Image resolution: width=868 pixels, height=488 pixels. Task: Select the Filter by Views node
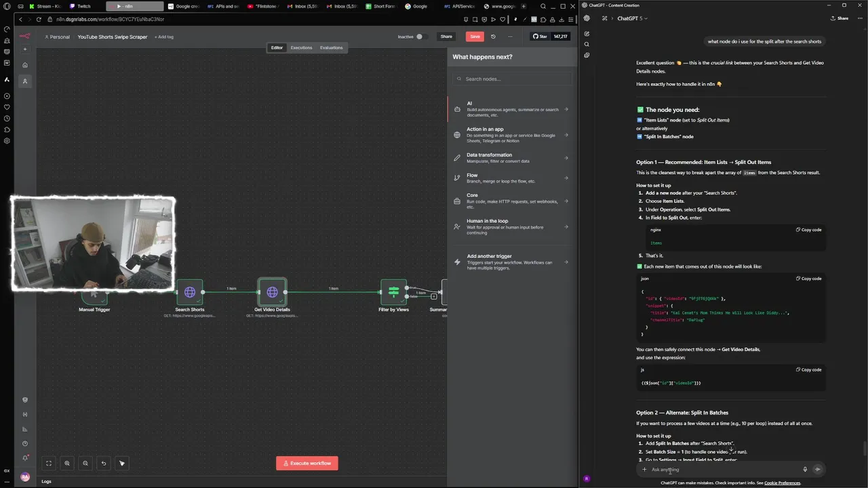click(393, 292)
